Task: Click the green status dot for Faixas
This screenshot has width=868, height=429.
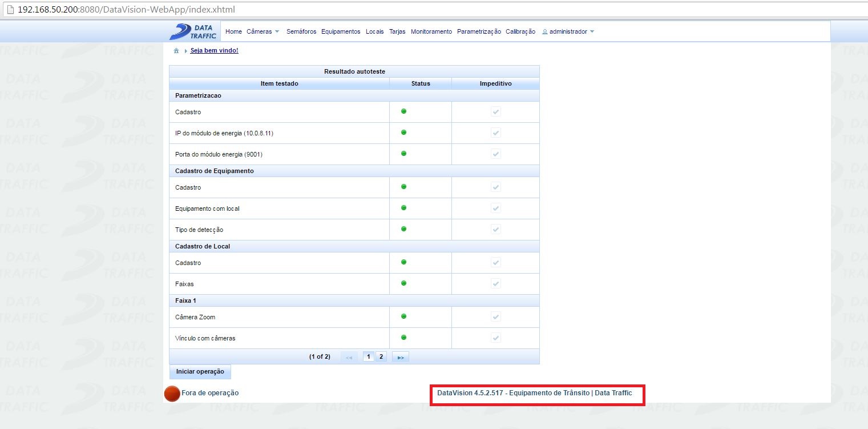Action: pyautogui.click(x=403, y=283)
